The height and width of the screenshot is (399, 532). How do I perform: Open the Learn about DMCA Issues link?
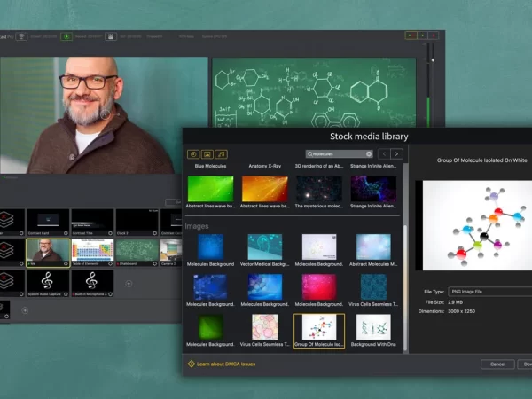pos(226,364)
